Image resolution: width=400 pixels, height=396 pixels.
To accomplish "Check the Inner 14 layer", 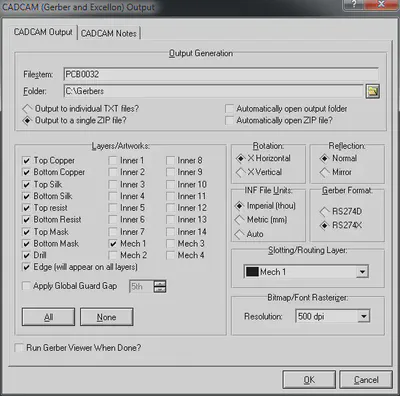I will [170, 232].
